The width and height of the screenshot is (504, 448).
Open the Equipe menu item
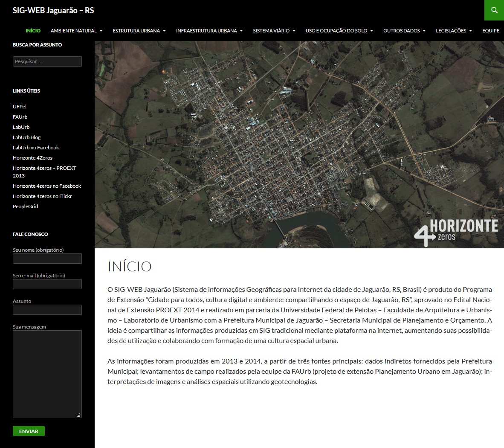click(x=490, y=31)
